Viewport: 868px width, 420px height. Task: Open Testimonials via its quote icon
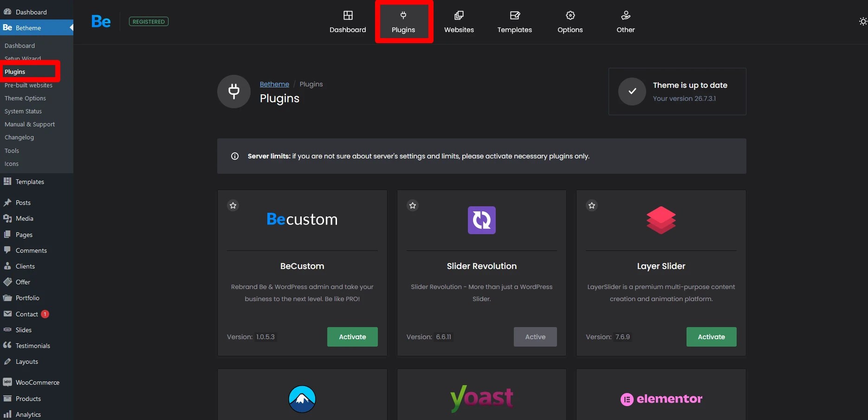pos(7,345)
